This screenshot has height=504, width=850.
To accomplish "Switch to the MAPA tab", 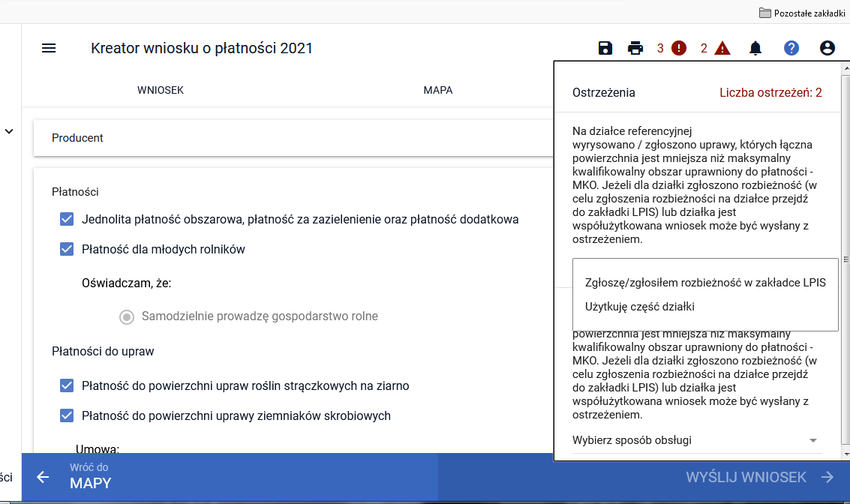I will click(x=438, y=90).
